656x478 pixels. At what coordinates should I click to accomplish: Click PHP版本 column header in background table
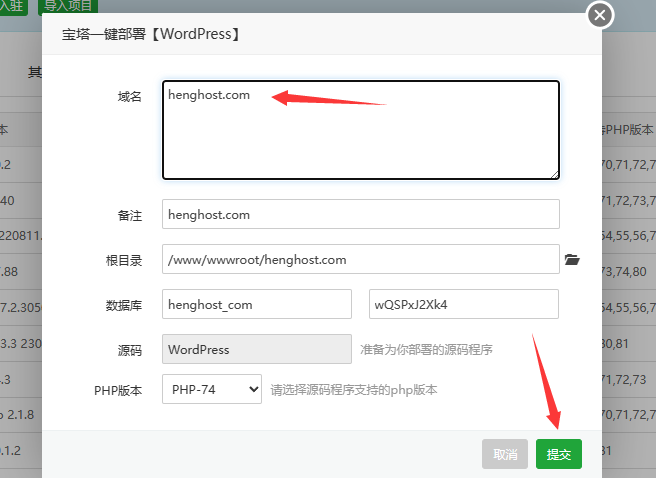click(628, 130)
